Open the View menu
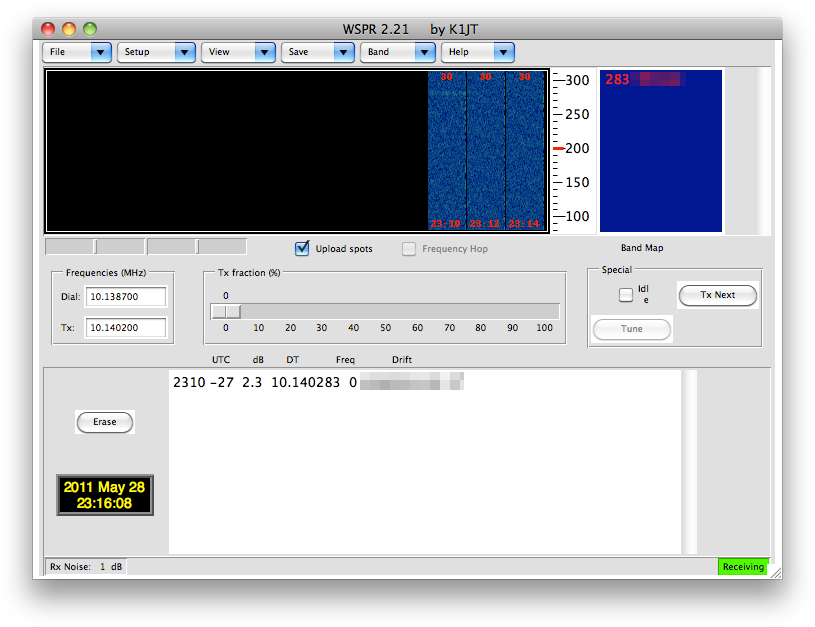The height and width of the screenshot is (627, 815). tap(238, 52)
